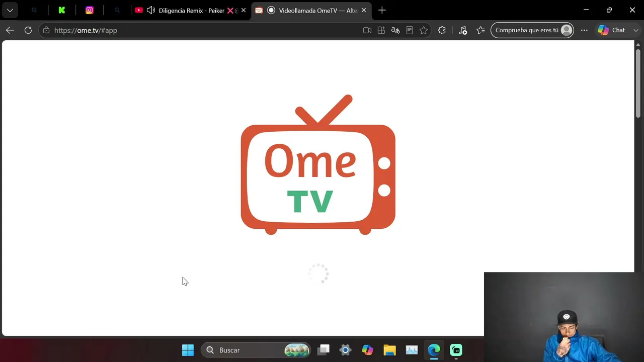The height and width of the screenshot is (362, 644).
Task: Open split screen icon in address bar
Action: coord(381,30)
